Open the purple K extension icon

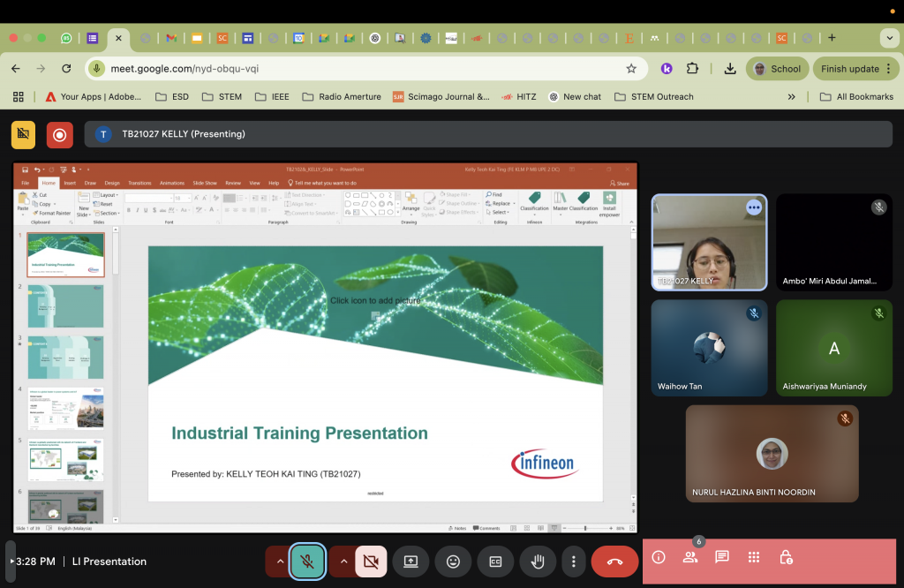pos(667,69)
